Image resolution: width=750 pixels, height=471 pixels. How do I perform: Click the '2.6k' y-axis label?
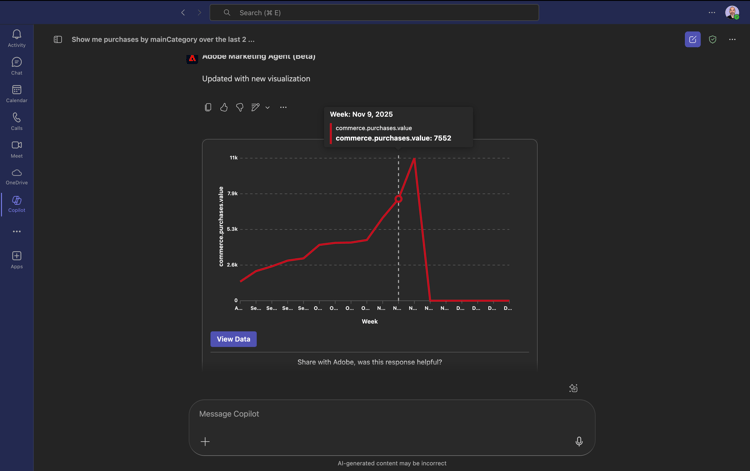pos(232,264)
